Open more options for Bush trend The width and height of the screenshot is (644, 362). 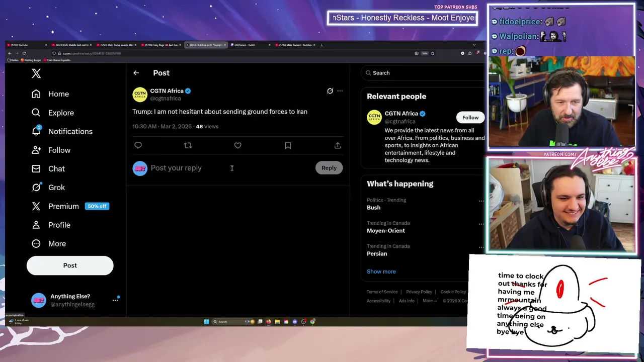481,201
